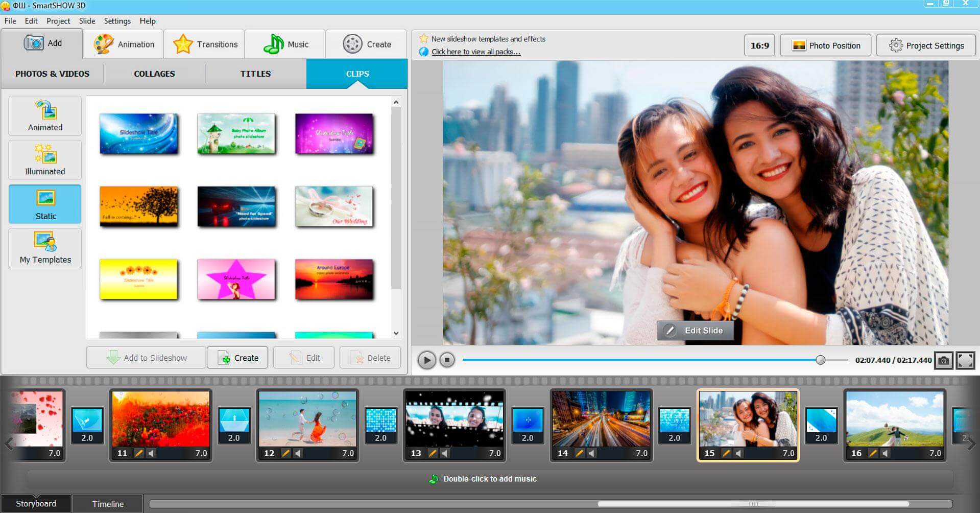
Task: Choose the pink star title clip
Action: click(x=236, y=279)
